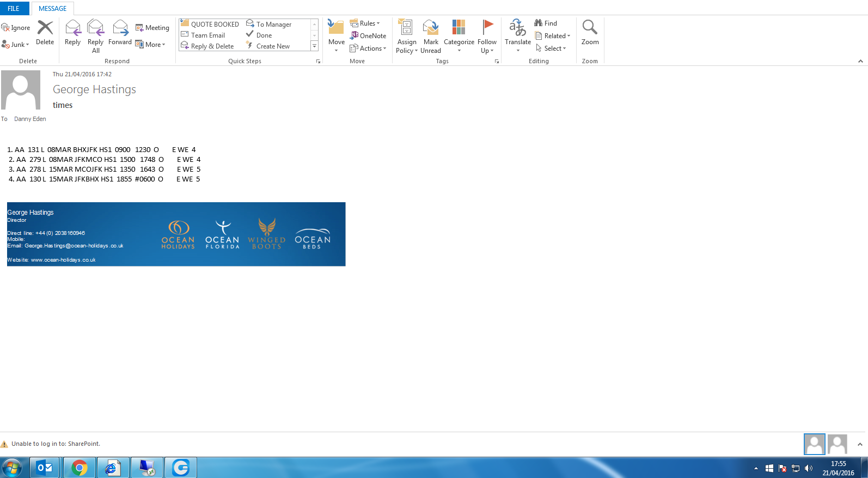Click the Follow Up flag
868x478 pixels.
pos(487,36)
